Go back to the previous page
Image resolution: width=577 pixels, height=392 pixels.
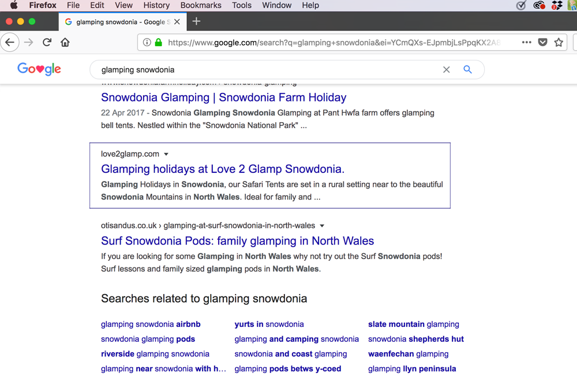10,42
